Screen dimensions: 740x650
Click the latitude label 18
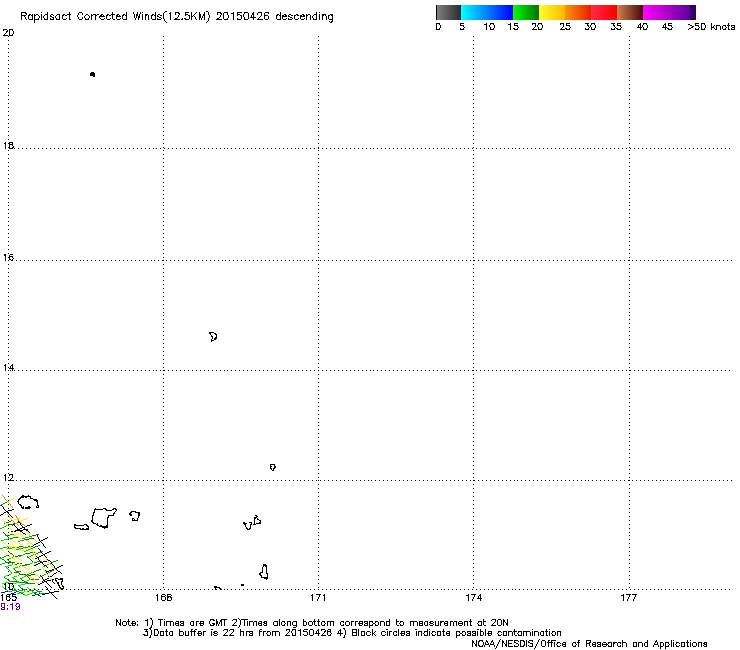(x=8, y=145)
